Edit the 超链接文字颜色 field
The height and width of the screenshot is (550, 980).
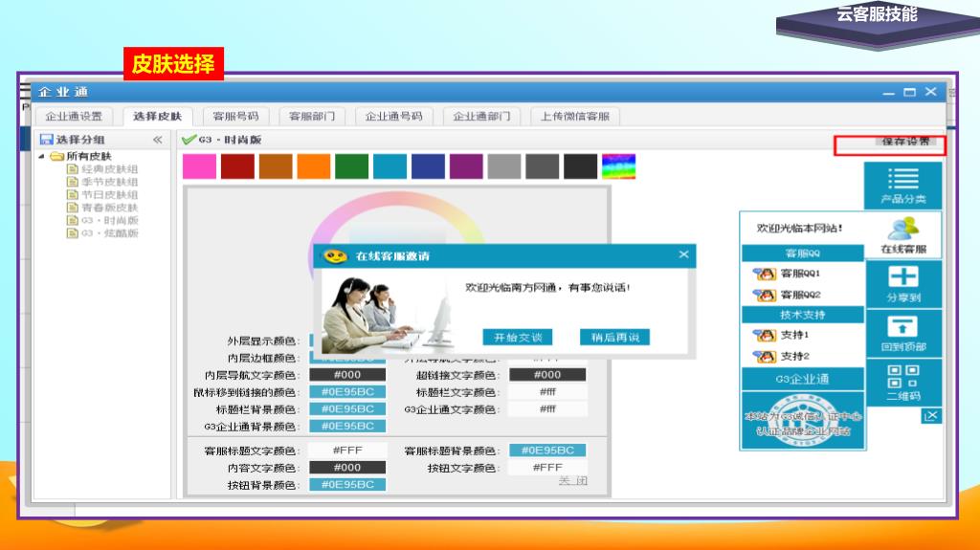coord(547,375)
